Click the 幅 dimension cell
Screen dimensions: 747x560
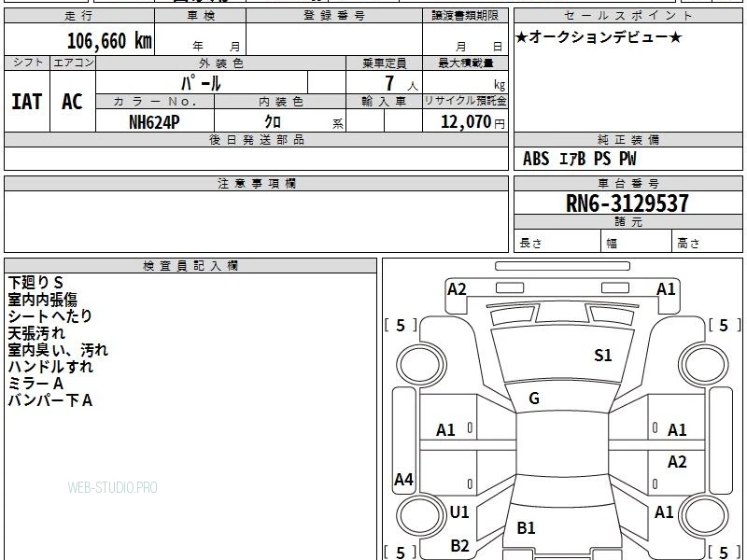[x=637, y=241]
